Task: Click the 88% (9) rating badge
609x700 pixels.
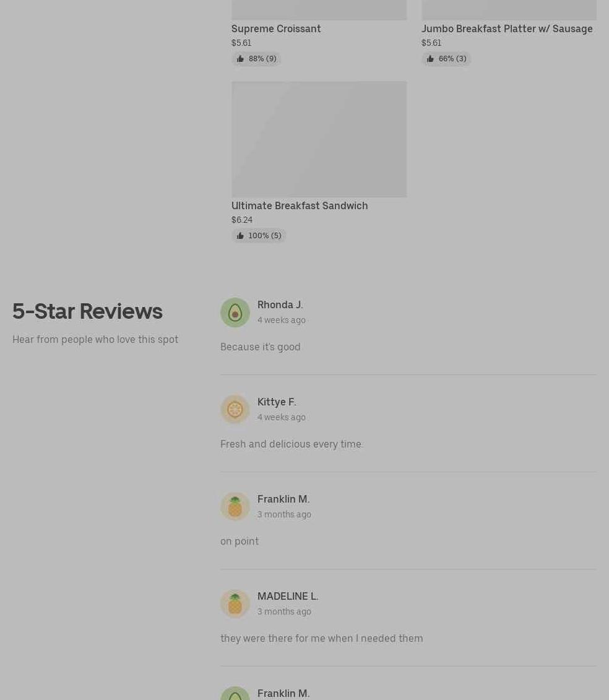Action: (256, 59)
